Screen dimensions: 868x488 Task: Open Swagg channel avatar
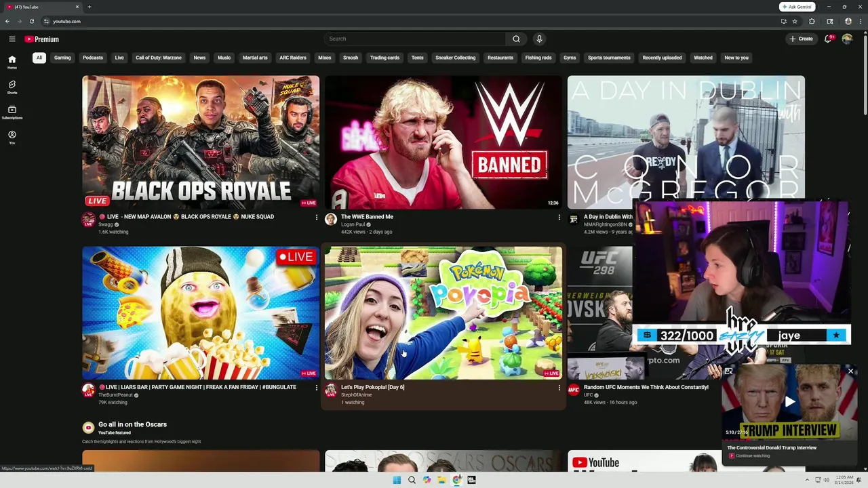[88, 219]
